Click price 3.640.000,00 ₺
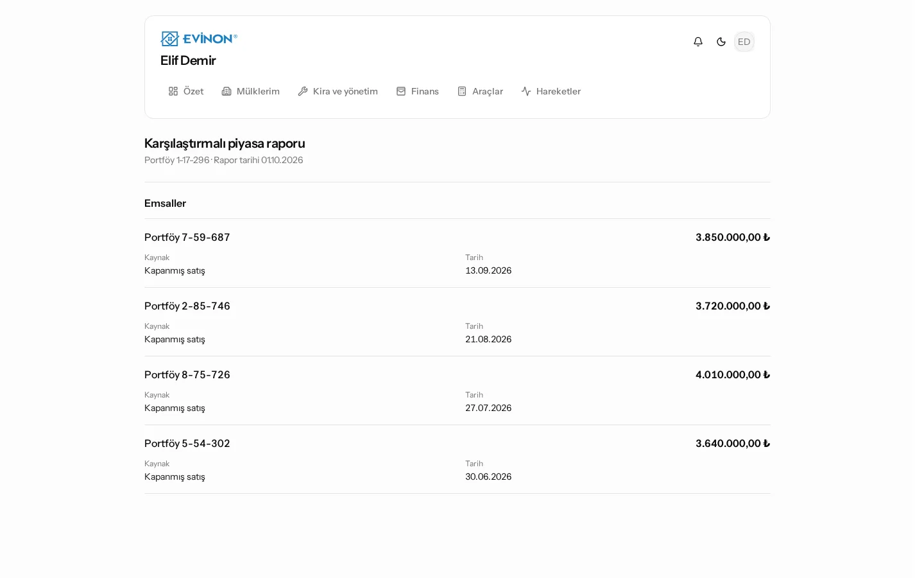 733,444
